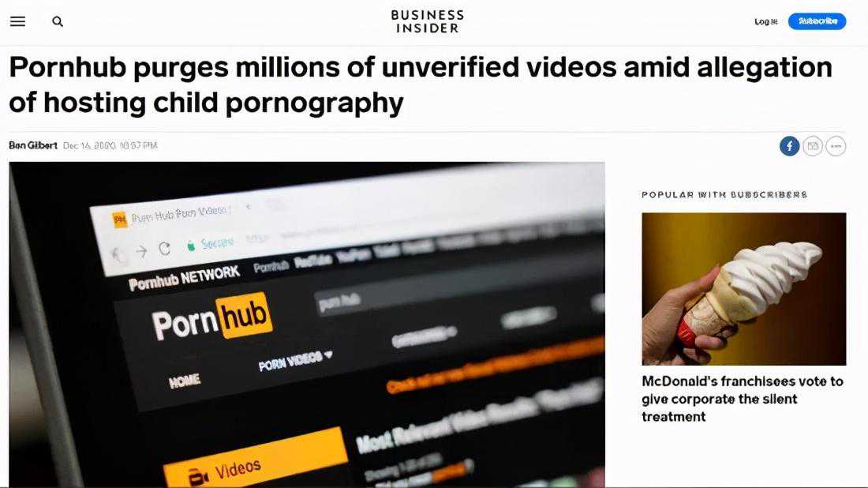Click the Pornhub logo in article photo
This screenshot has height=488, width=868.
tap(212, 318)
